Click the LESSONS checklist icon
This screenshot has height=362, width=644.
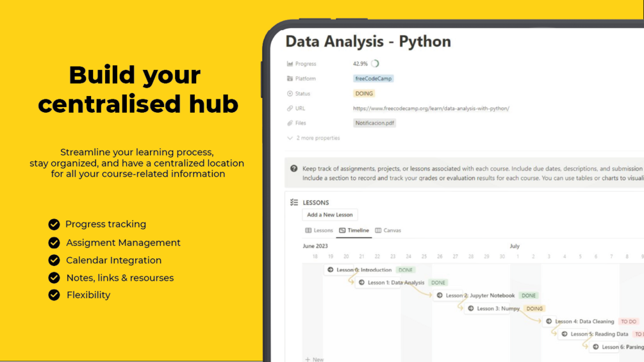tap(294, 202)
